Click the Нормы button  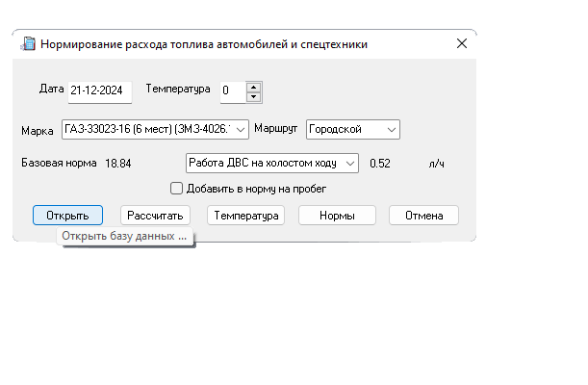pyautogui.click(x=337, y=216)
